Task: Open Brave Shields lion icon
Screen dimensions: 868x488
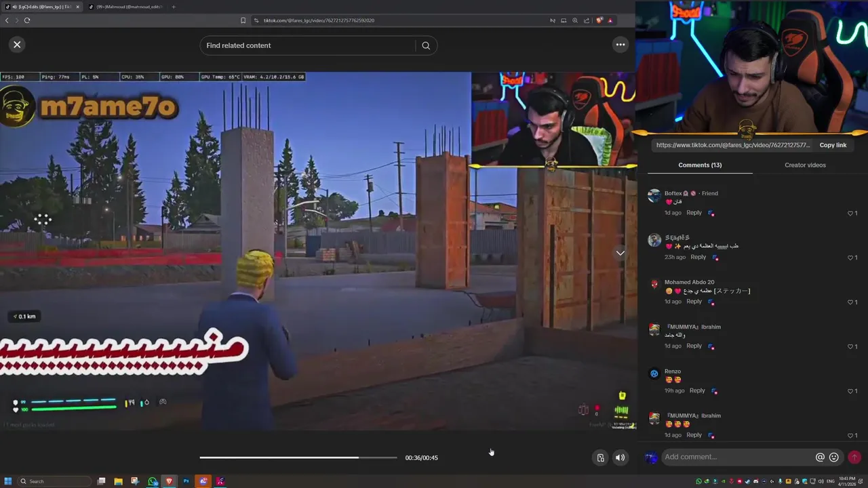Action: pos(599,20)
